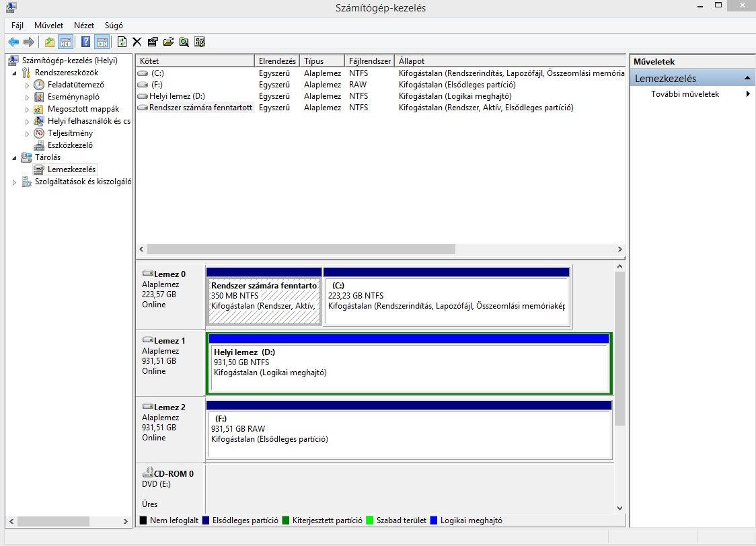Click the Lemez 0 disk icon

pos(147,273)
